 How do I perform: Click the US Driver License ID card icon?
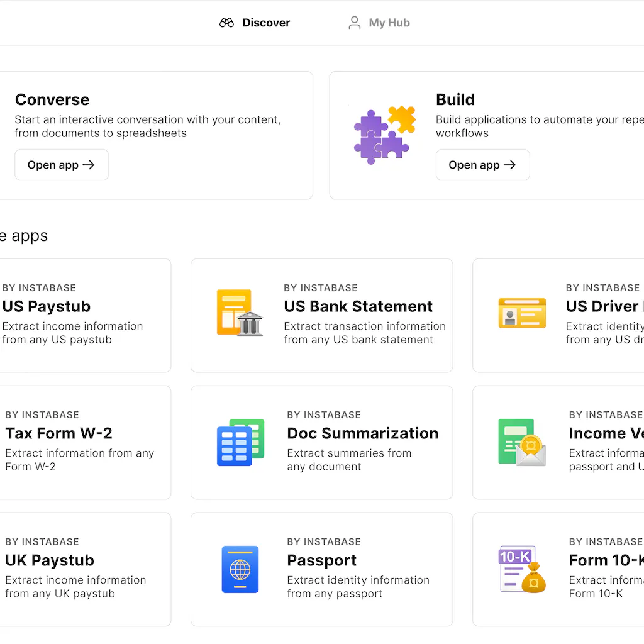pyautogui.click(x=522, y=313)
